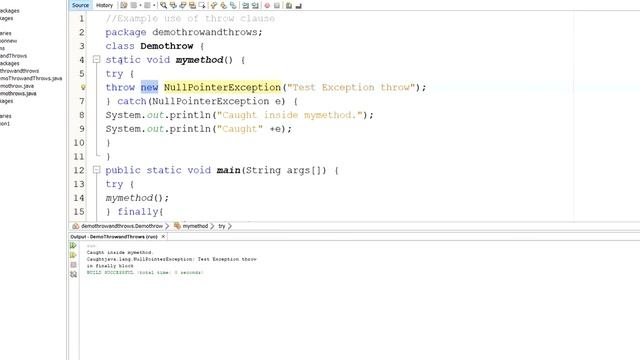
Task: Click 'Caught inside mymethod.' output line
Action: (119, 253)
